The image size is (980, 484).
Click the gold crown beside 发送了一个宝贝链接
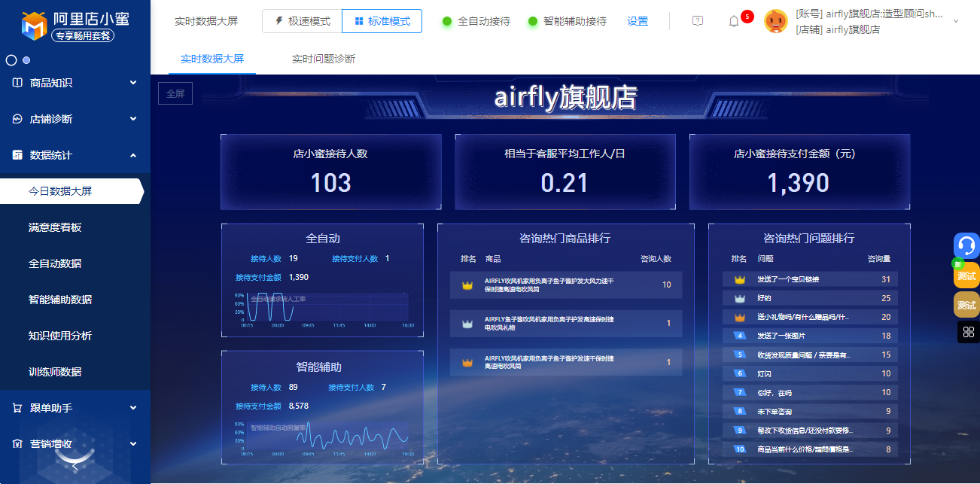pyautogui.click(x=739, y=279)
